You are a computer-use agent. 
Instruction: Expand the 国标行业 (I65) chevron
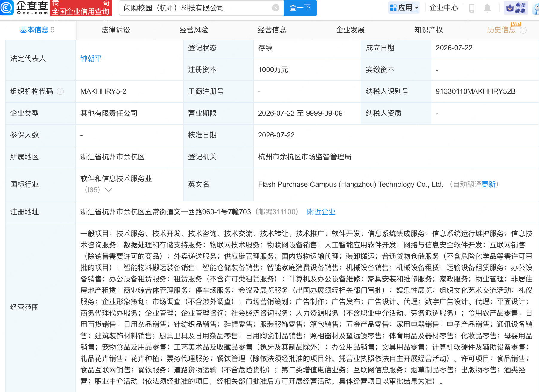pos(109,190)
